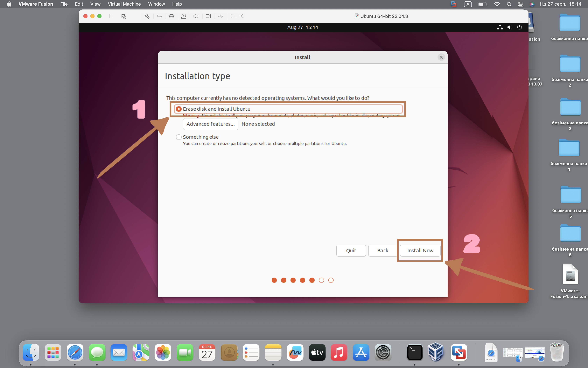Screen dimensions: 588x368
Task: Open Ubuntu network status icon
Action: click(500, 27)
